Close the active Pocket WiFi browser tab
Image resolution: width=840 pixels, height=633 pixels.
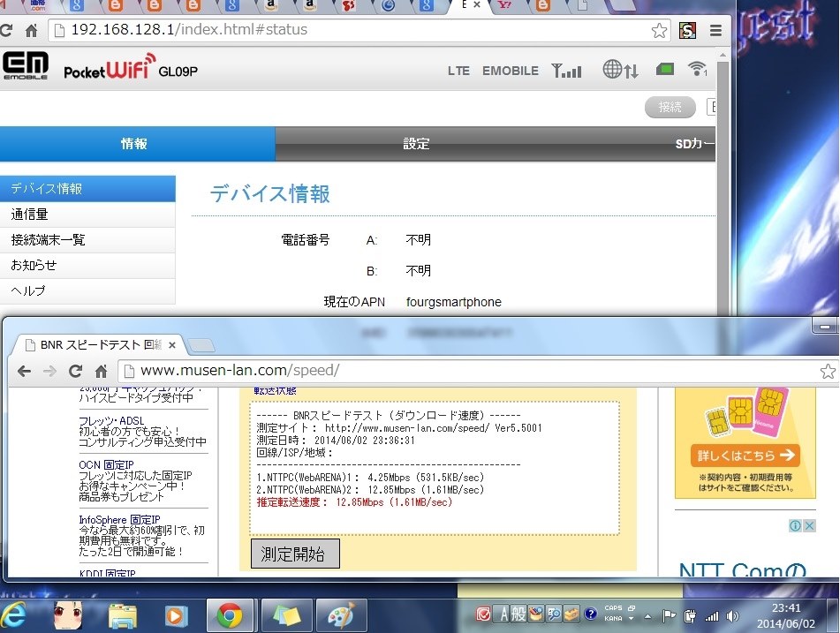pos(477,4)
